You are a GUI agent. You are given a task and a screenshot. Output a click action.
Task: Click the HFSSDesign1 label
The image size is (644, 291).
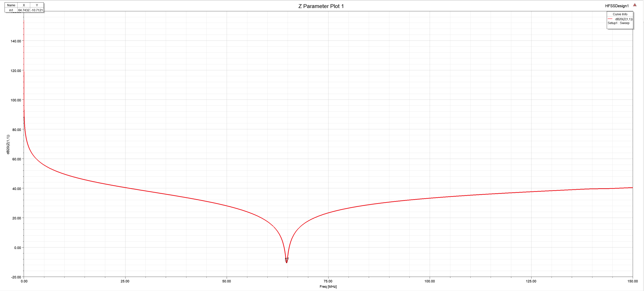point(617,6)
